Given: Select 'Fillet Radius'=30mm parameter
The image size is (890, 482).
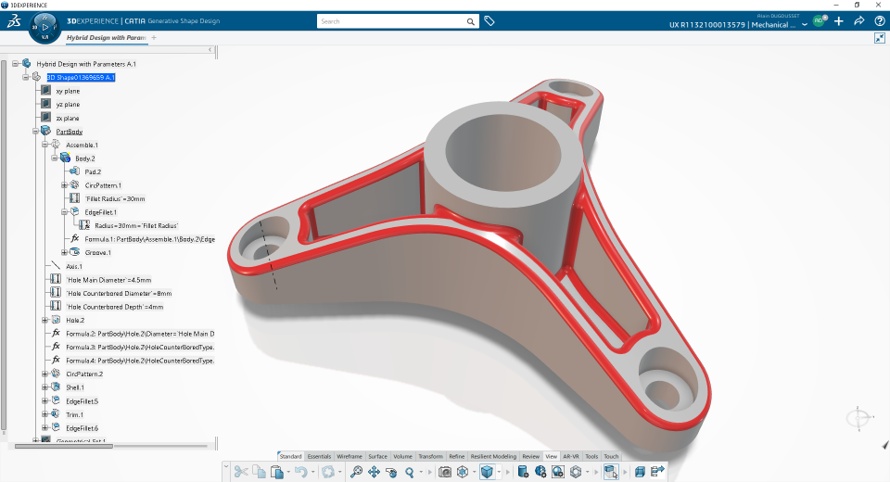Looking at the screenshot, I should click(x=115, y=199).
